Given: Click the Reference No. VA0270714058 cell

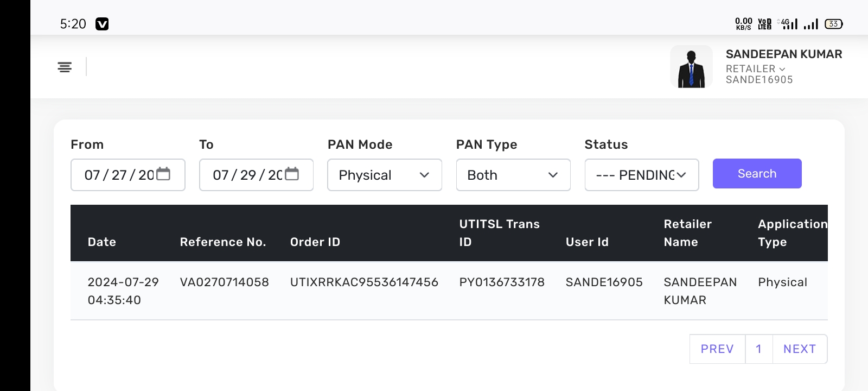Looking at the screenshot, I should click(224, 282).
